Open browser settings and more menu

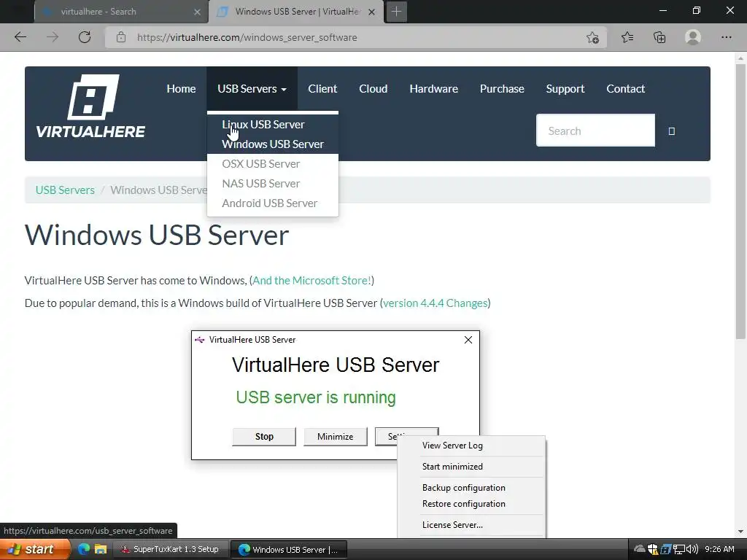coord(726,37)
